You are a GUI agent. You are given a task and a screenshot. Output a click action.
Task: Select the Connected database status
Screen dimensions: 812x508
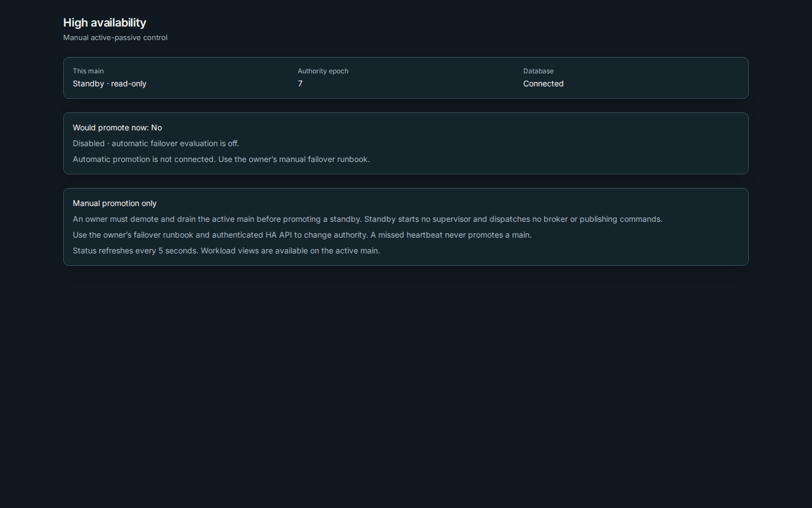[544, 84]
